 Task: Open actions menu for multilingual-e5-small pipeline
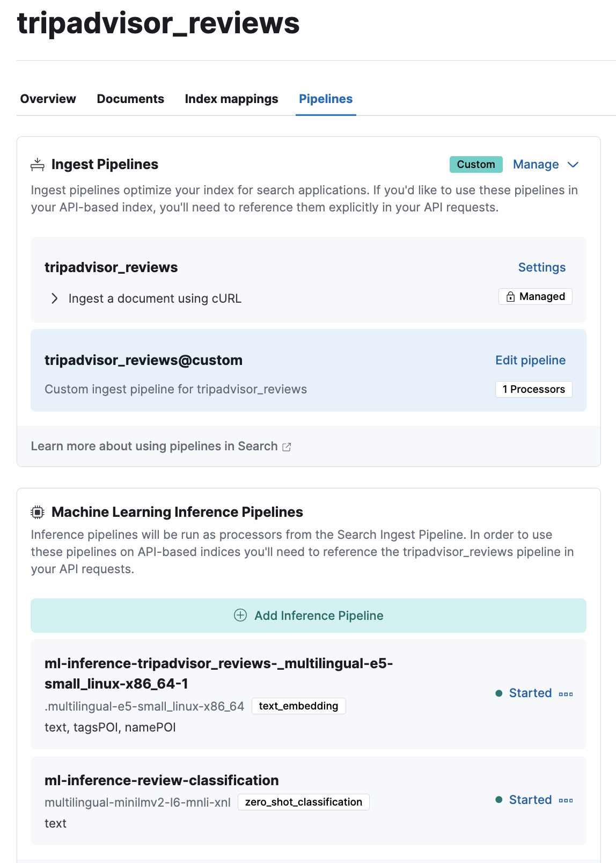point(566,694)
